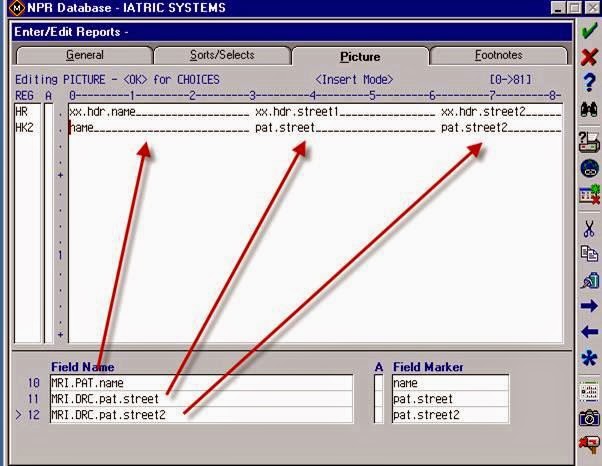Click the <Insert Mode> indicator
Viewport: 602px width, 466px height.
click(x=354, y=79)
